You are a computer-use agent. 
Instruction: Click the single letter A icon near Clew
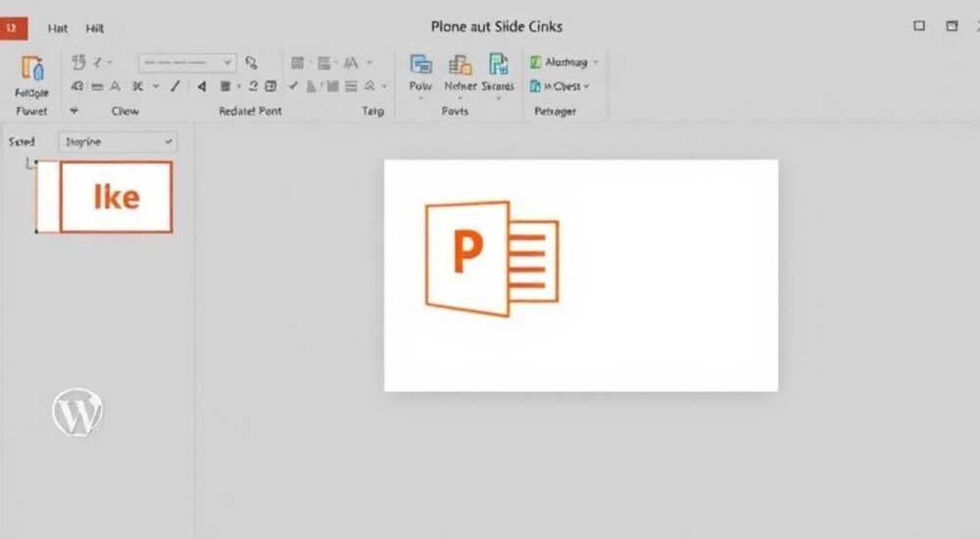(x=116, y=86)
